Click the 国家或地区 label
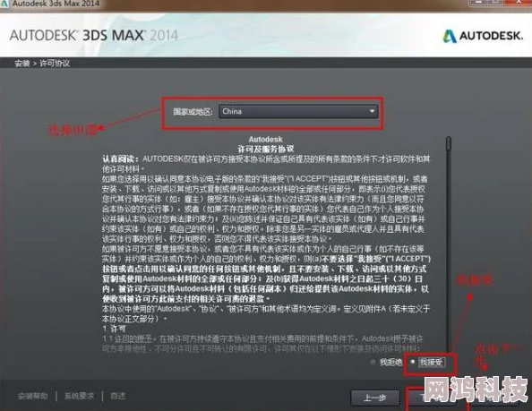 pyautogui.click(x=193, y=112)
